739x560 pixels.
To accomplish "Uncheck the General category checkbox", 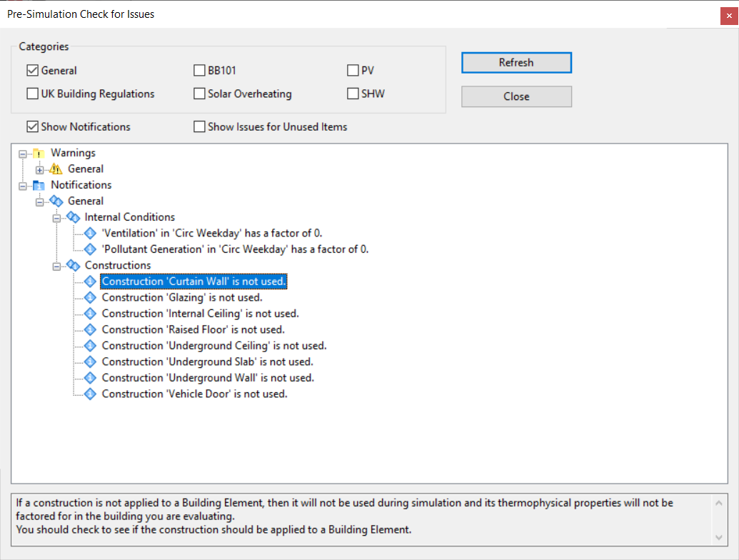I will tap(33, 70).
